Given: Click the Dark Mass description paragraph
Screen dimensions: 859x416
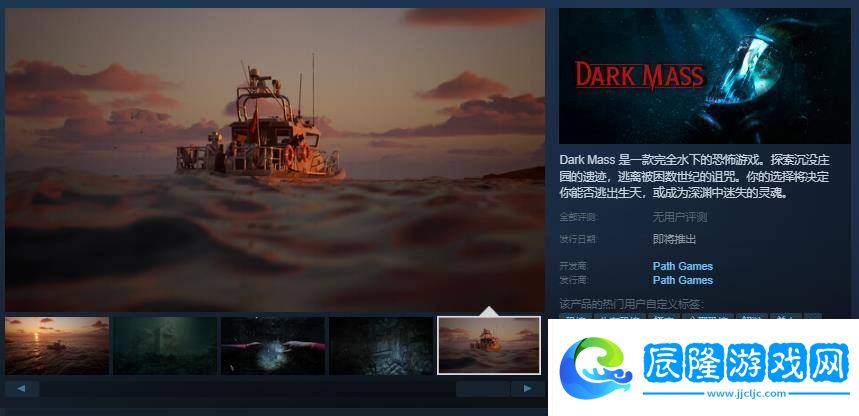Looking at the screenshot, I should 695,176.
